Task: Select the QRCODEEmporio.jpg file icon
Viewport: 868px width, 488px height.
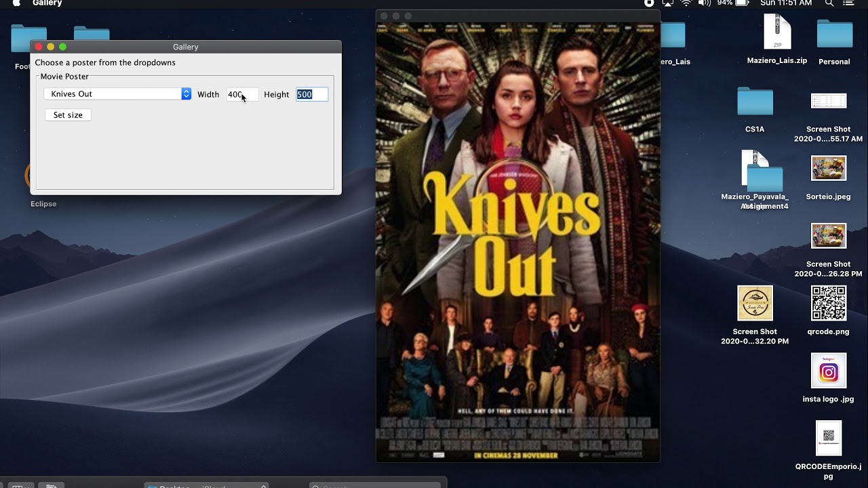Action: [829, 439]
